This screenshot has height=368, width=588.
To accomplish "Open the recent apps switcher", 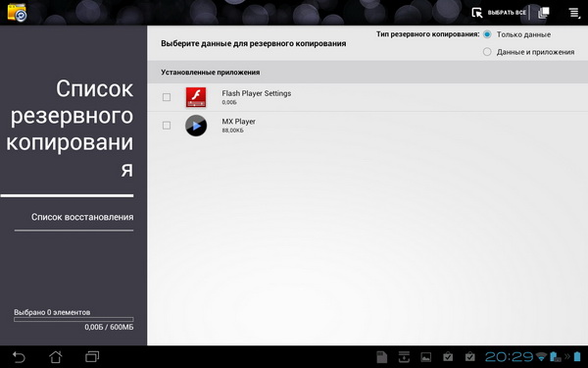I will [92, 356].
